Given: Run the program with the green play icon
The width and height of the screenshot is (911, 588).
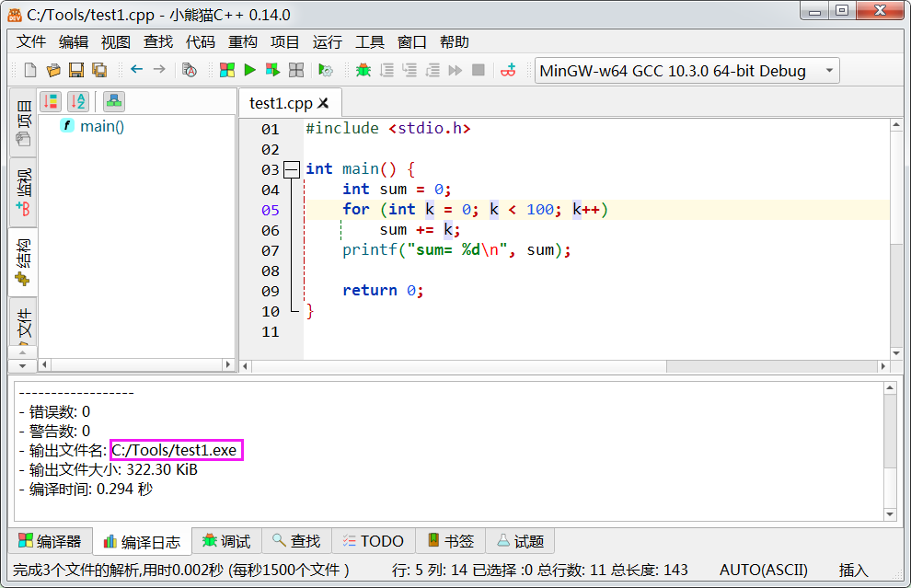Looking at the screenshot, I should (249, 70).
